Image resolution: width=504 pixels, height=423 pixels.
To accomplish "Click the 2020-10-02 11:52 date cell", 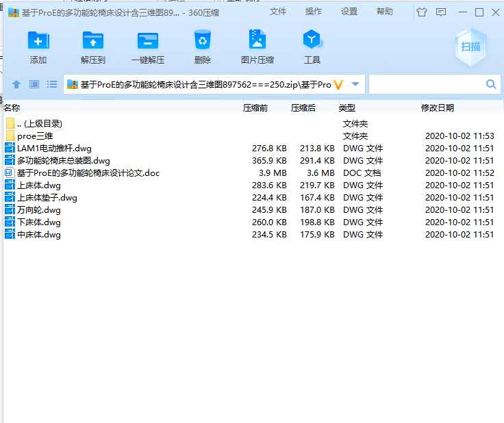I will click(459, 173).
